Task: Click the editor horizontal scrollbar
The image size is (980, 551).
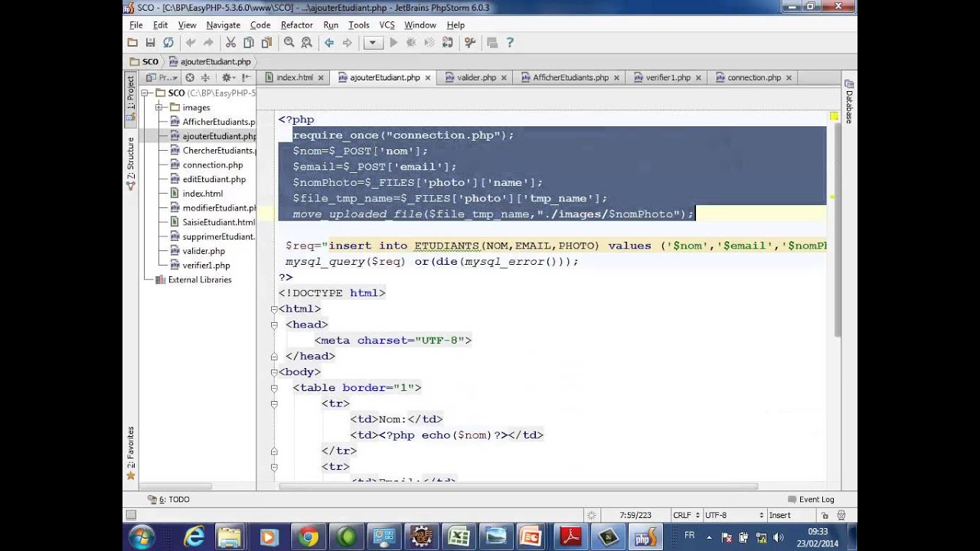Action: [x=518, y=486]
